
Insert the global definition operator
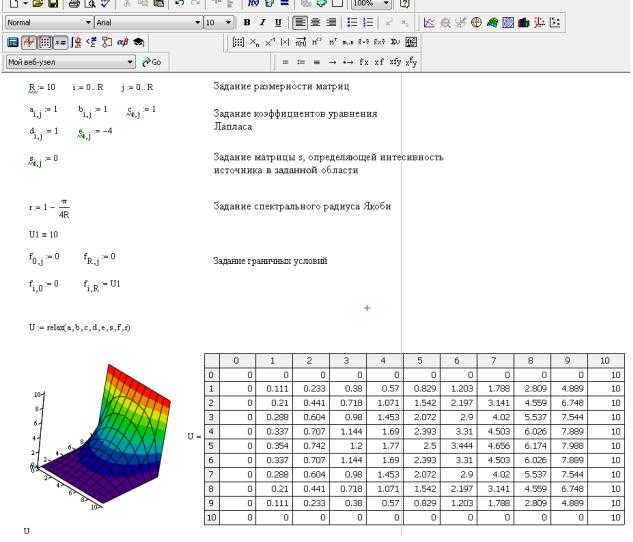tap(316, 62)
